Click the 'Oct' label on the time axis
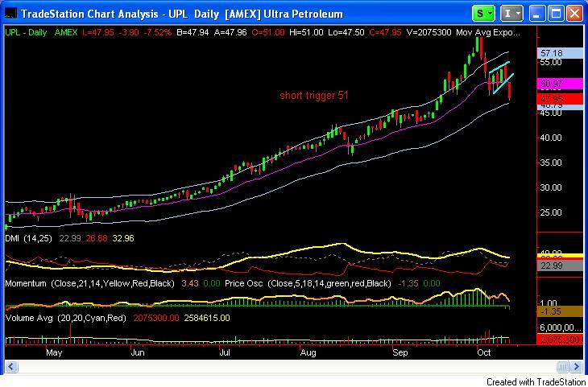 click(484, 353)
